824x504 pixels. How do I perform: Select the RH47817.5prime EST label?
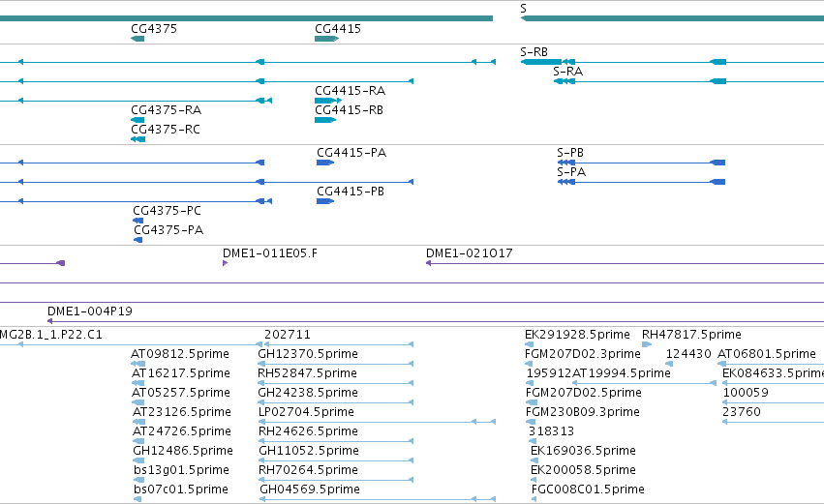click(691, 335)
